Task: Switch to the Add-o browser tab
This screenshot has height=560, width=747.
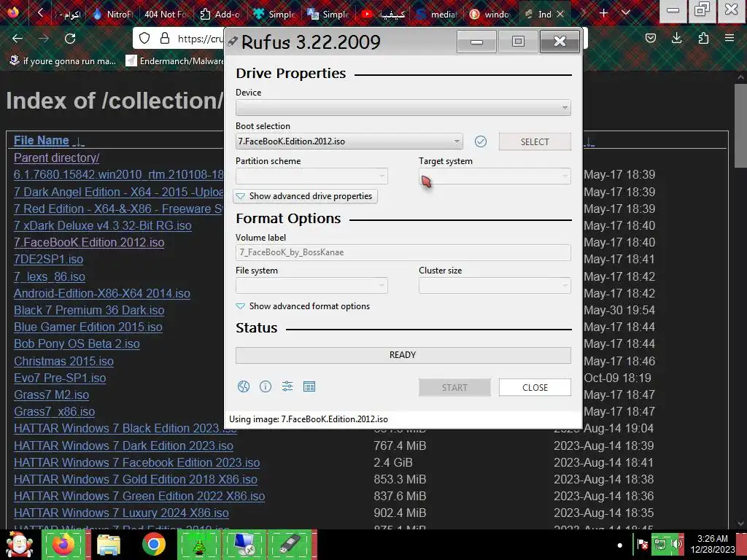Action: tap(220, 15)
